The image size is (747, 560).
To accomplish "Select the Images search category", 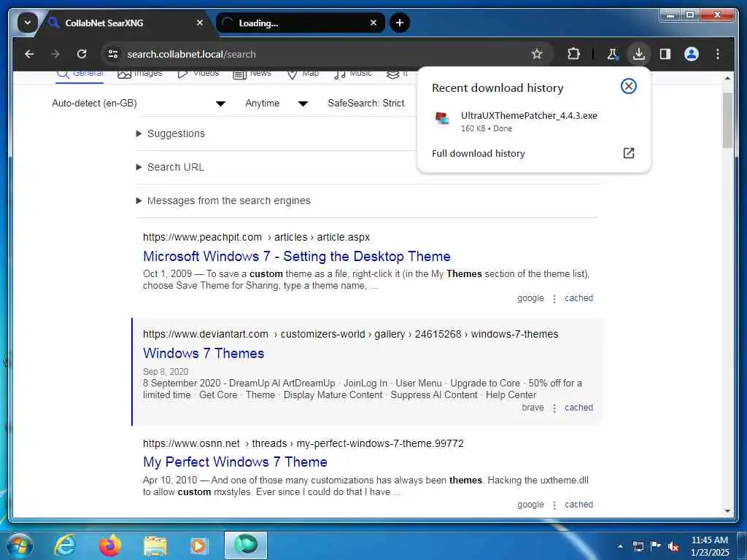I will click(x=139, y=74).
